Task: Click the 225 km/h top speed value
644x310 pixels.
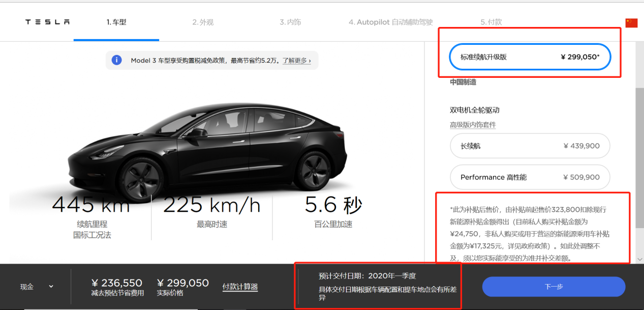Action: (x=212, y=205)
